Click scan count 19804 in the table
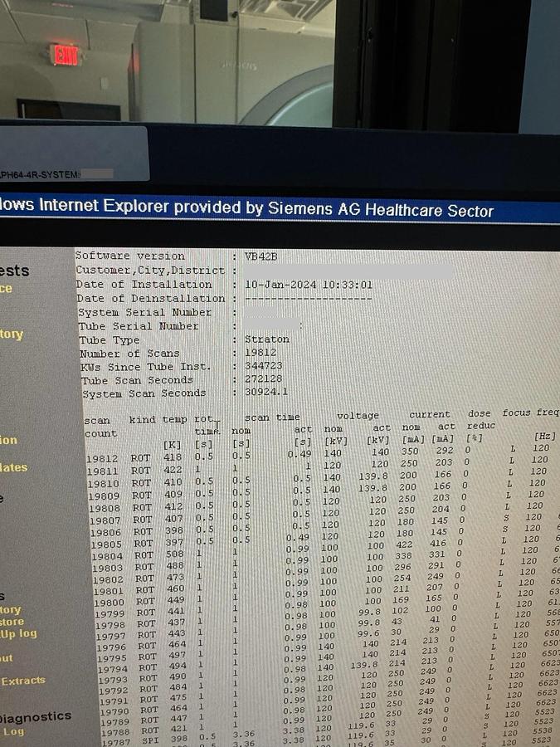The height and width of the screenshot is (747, 560). click(x=106, y=555)
